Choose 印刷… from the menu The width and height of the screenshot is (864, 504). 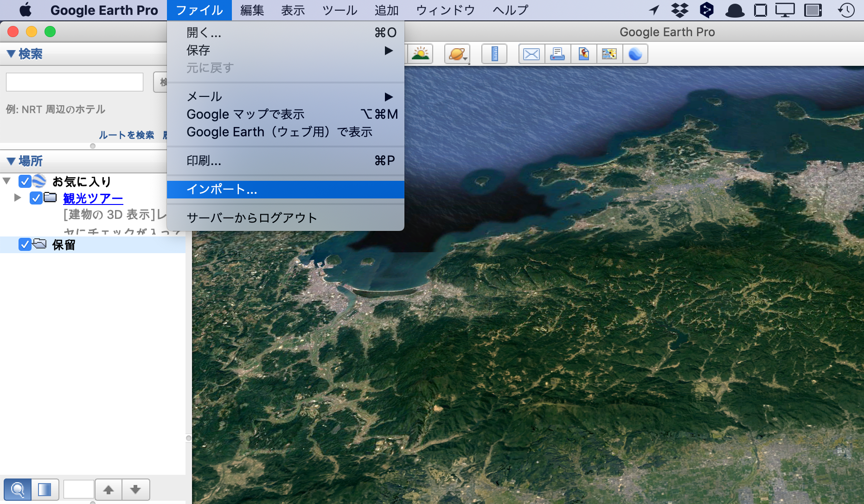[285, 160]
